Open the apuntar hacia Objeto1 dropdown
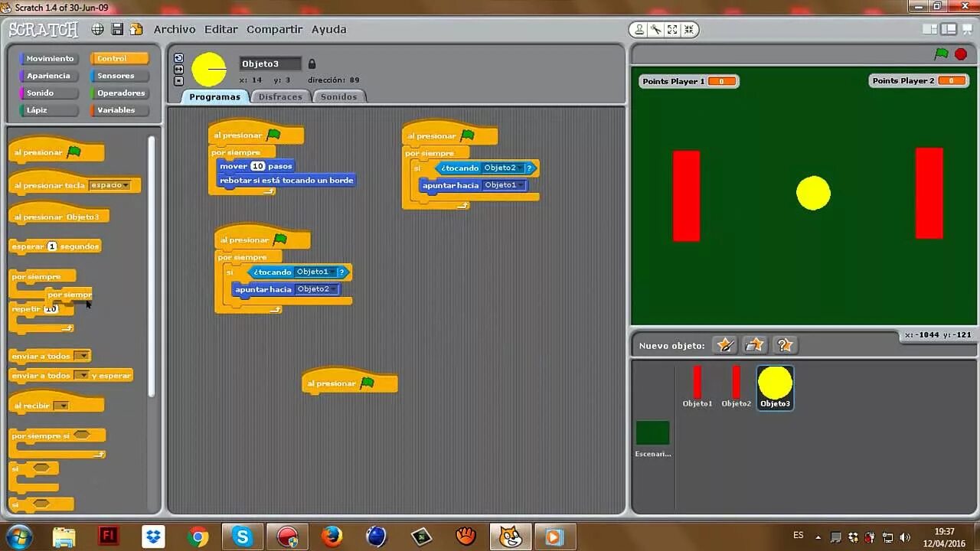The image size is (980, 551). pyautogui.click(x=505, y=185)
